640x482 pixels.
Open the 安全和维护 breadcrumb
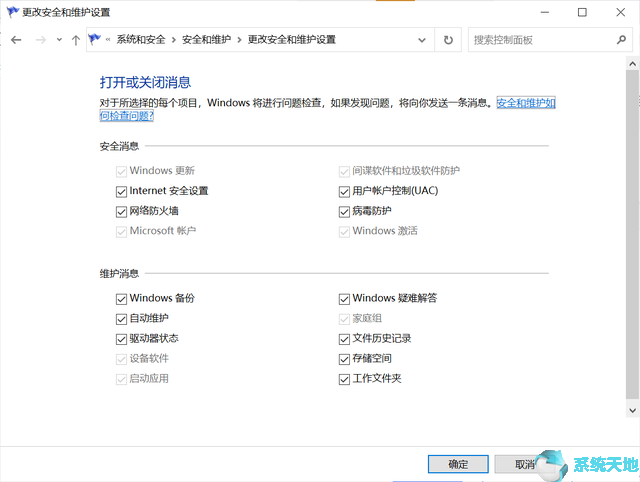tap(206, 40)
